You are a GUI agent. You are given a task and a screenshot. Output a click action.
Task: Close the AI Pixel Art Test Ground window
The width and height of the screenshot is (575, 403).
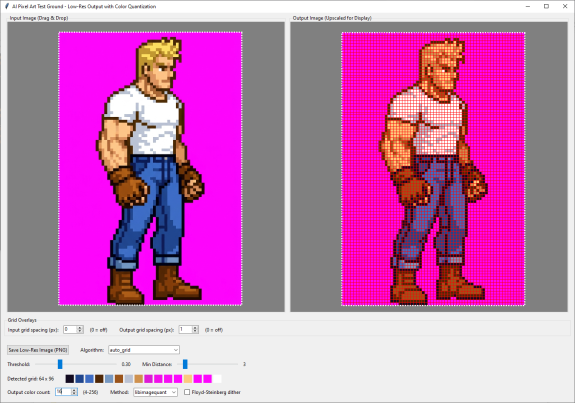(565, 6)
